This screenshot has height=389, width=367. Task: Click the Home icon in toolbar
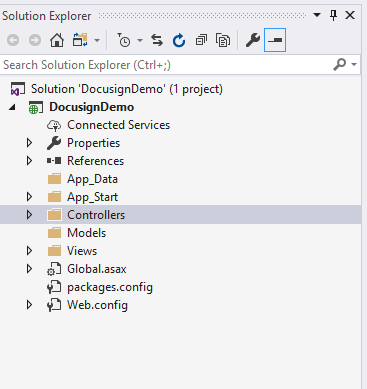tap(57, 41)
